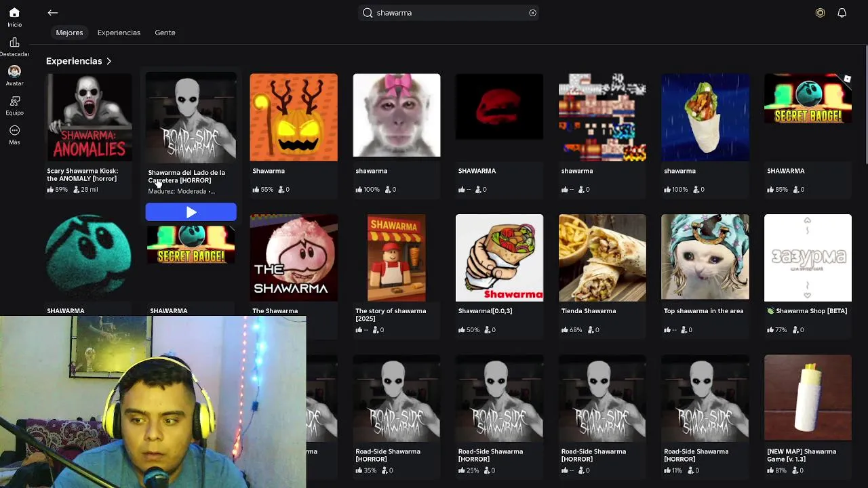
Task: Click the 28 mil player count
Action: pyautogui.click(x=85, y=190)
